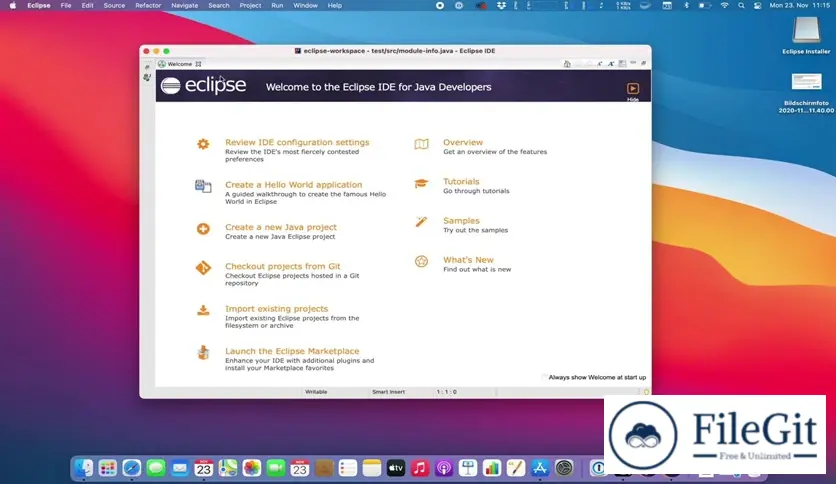Open the Samples link
The width and height of the screenshot is (836, 484).
(x=461, y=221)
